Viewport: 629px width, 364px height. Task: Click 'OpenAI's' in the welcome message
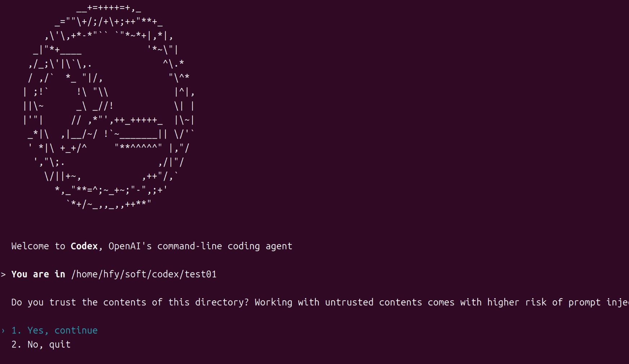coord(130,246)
